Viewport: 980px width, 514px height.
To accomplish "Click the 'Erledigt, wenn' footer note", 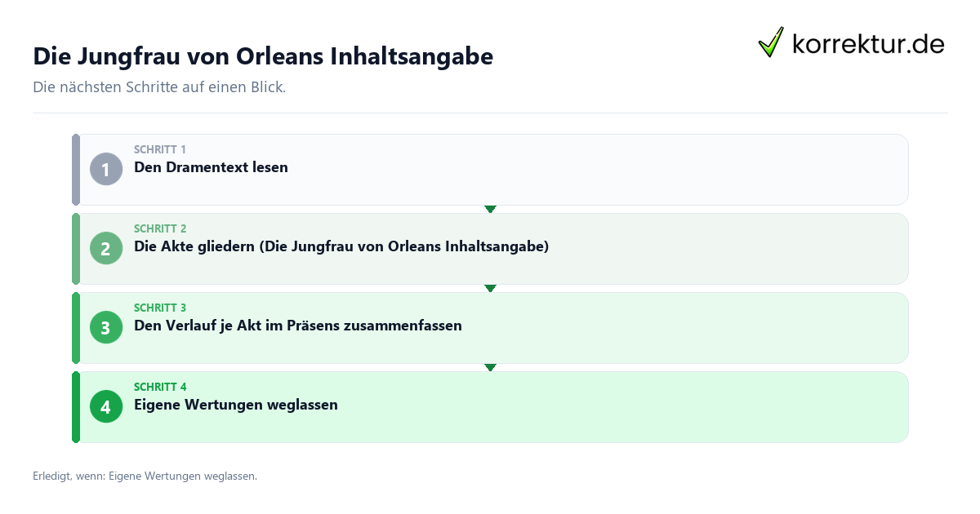I will pos(145,476).
